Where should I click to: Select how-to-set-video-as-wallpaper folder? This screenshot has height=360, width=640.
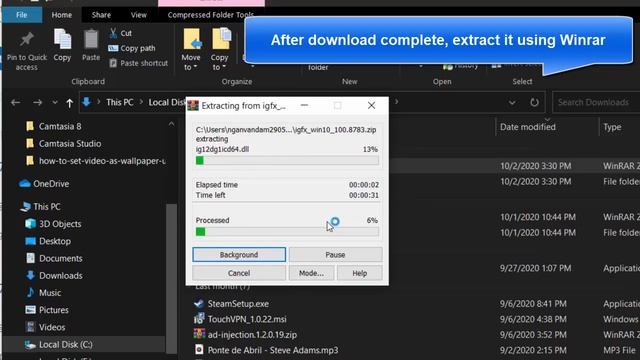click(102, 160)
